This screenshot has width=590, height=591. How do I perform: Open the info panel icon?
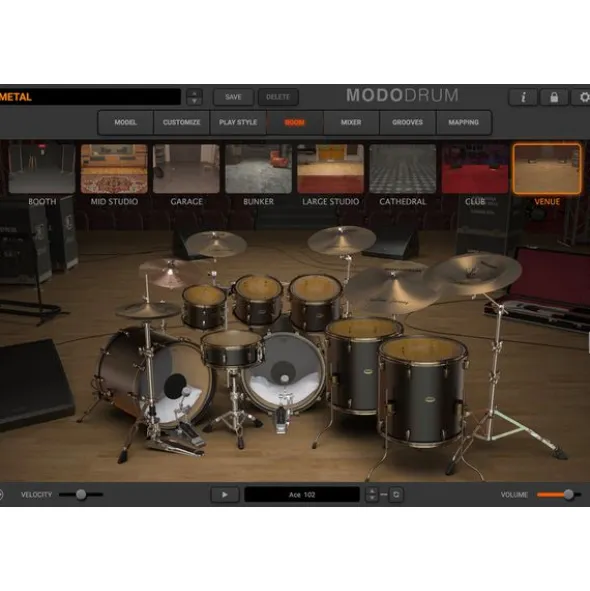pos(523,97)
